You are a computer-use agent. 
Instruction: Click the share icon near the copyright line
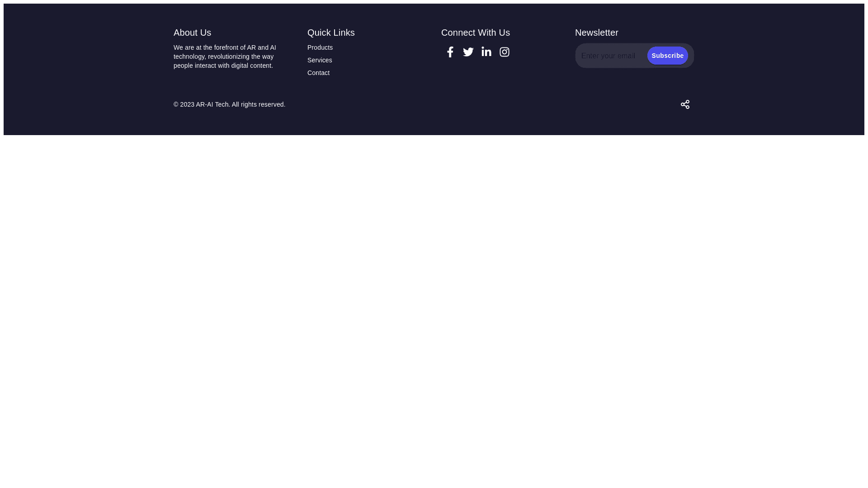point(685,104)
